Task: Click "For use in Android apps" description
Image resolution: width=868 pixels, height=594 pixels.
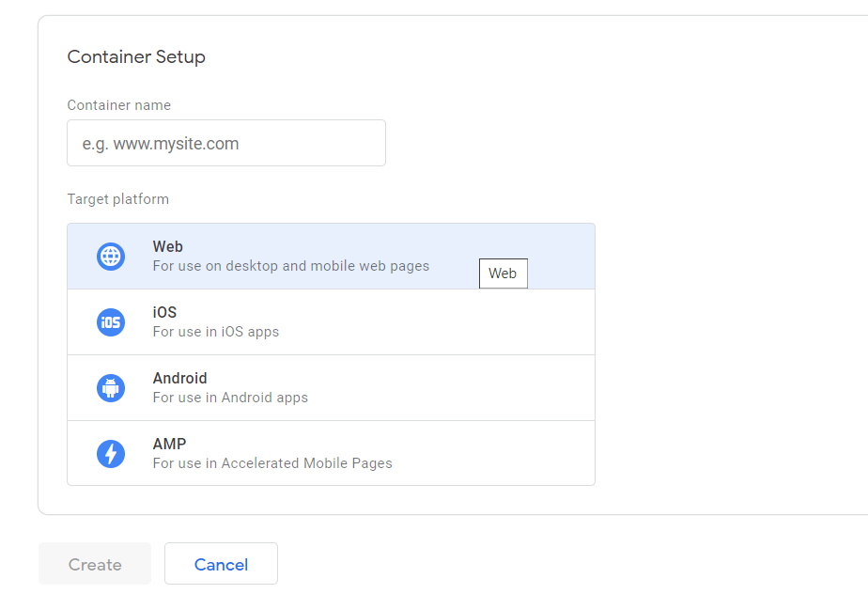Action: (x=230, y=398)
